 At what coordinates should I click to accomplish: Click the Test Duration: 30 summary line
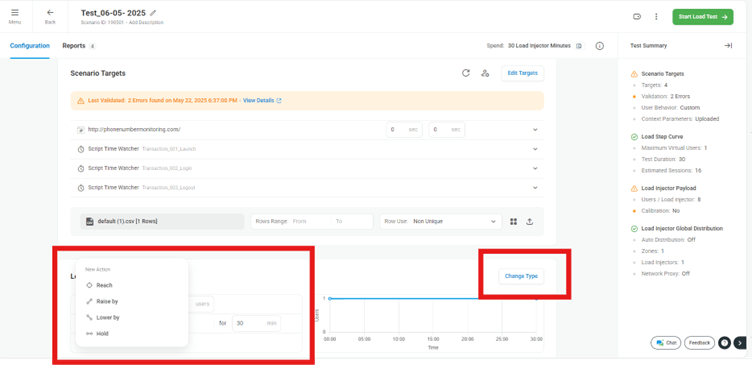pyautogui.click(x=664, y=159)
